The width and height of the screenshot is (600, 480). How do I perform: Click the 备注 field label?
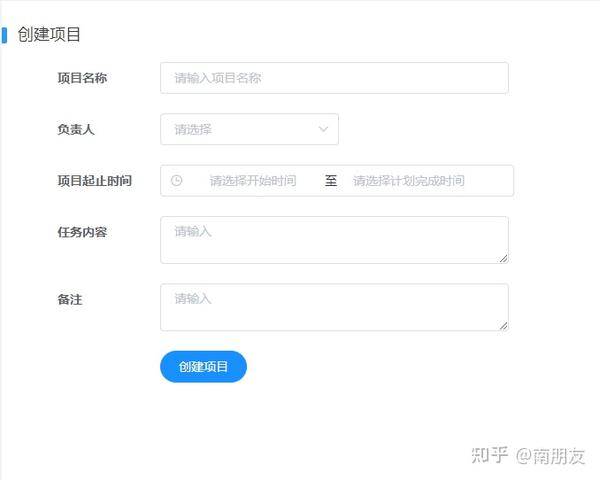pyautogui.click(x=70, y=299)
